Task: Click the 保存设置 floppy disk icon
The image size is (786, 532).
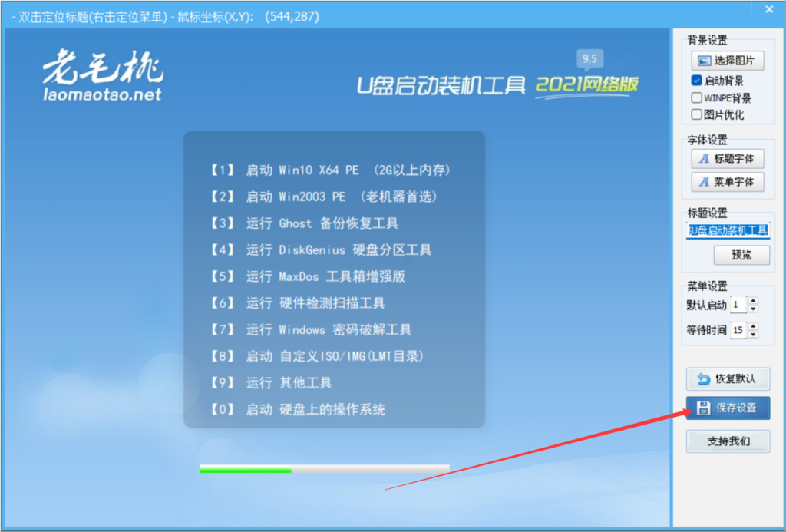Action: 704,408
